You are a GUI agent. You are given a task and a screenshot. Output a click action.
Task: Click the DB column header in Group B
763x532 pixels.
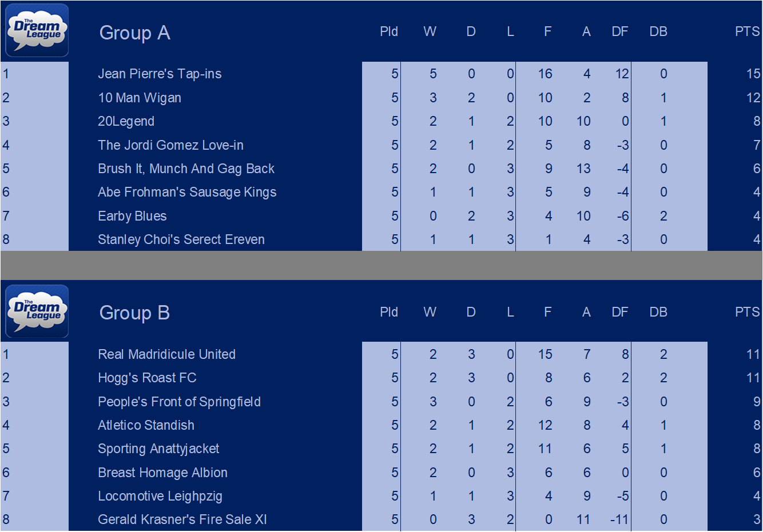click(x=658, y=312)
